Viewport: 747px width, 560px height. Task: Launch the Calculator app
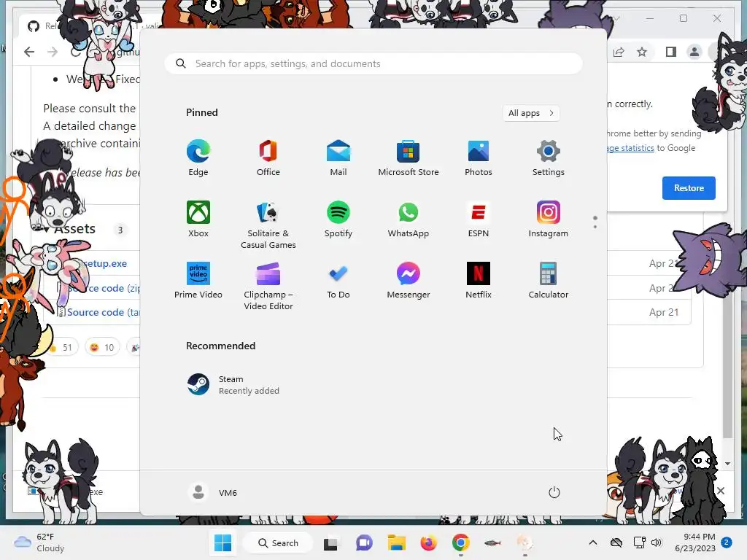(x=549, y=281)
